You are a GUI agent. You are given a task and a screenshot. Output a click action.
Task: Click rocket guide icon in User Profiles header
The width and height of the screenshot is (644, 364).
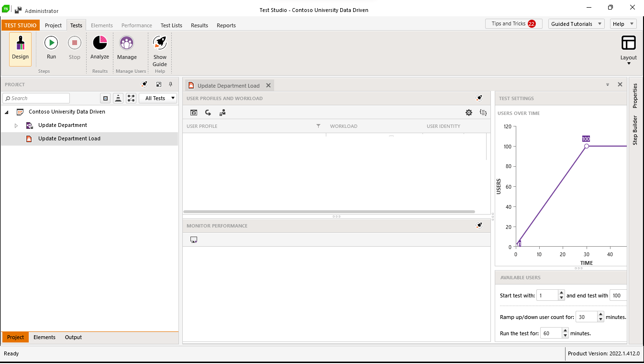coord(479,98)
